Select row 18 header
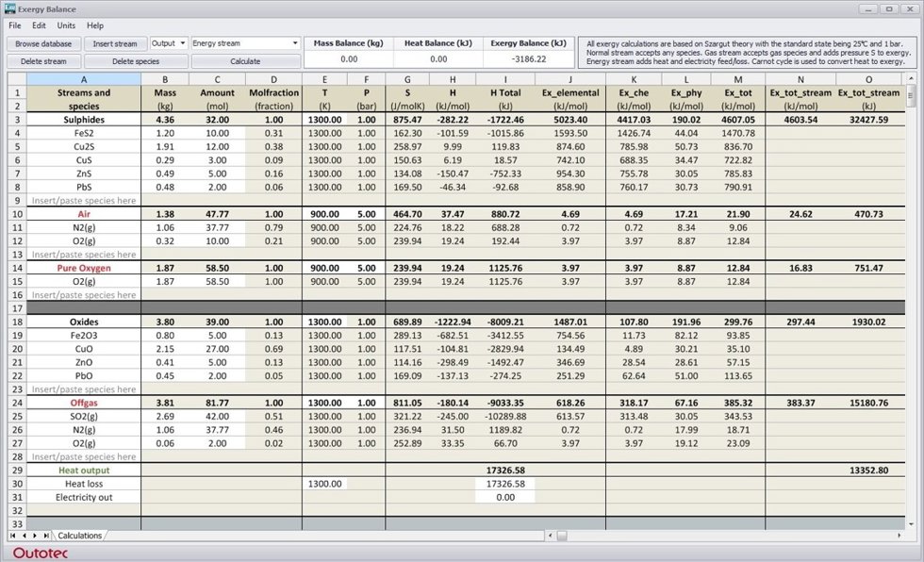This screenshot has height=562, width=924. [x=17, y=322]
